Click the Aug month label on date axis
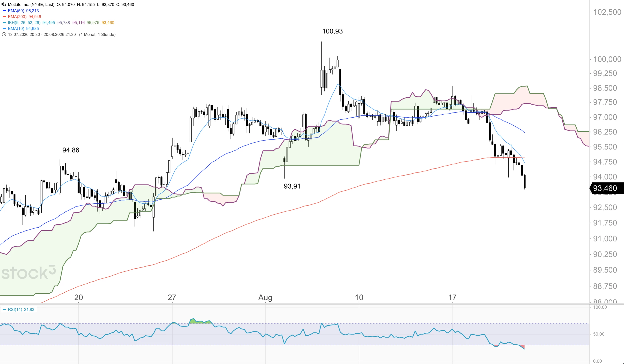 coord(265,297)
